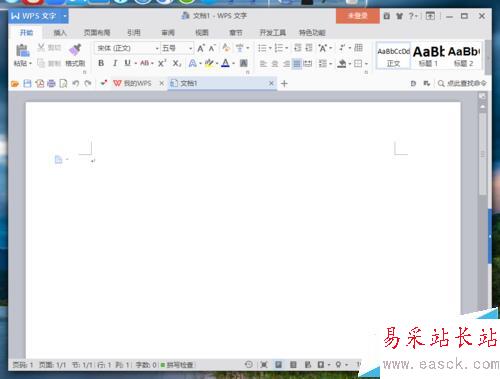Click the Increase font size icon
The image size is (500, 379).
pos(201,48)
